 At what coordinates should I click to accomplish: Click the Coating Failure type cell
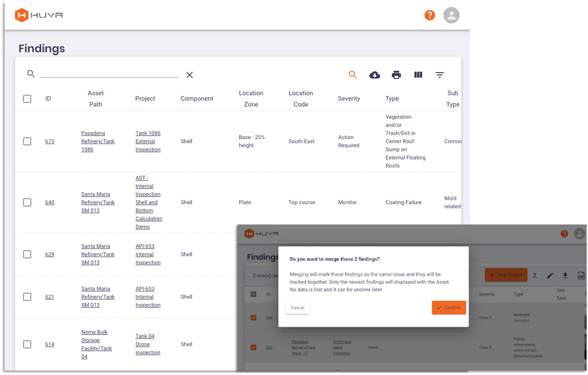[x=403, y=202]
